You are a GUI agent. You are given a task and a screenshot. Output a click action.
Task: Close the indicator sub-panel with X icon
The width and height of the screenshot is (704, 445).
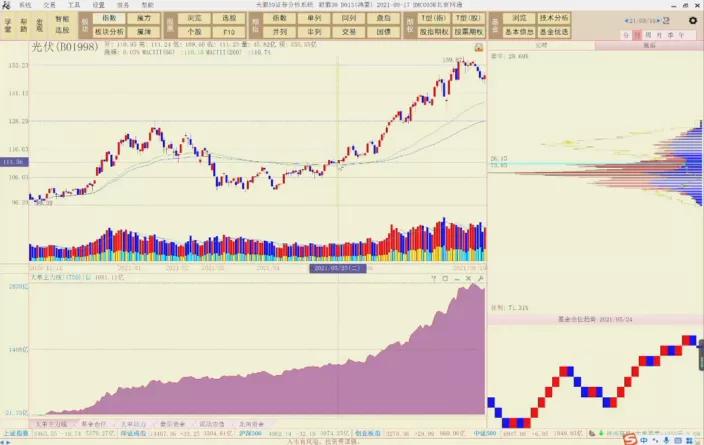[468, 278]
